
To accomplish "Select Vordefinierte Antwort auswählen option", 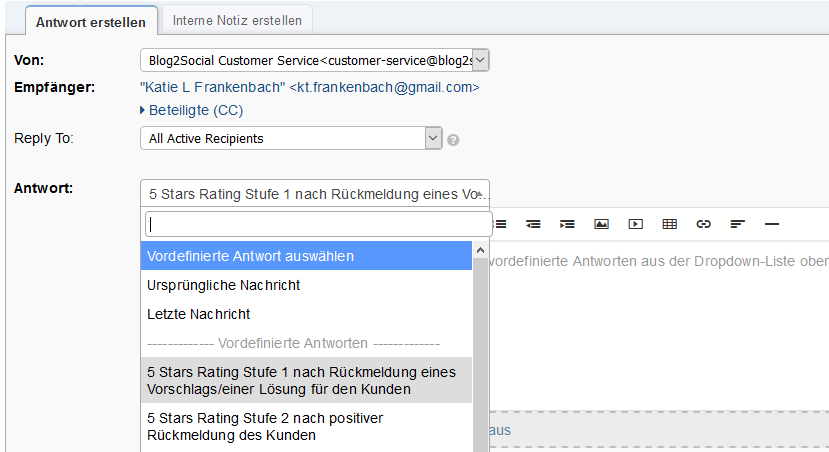I will point(306,256).
